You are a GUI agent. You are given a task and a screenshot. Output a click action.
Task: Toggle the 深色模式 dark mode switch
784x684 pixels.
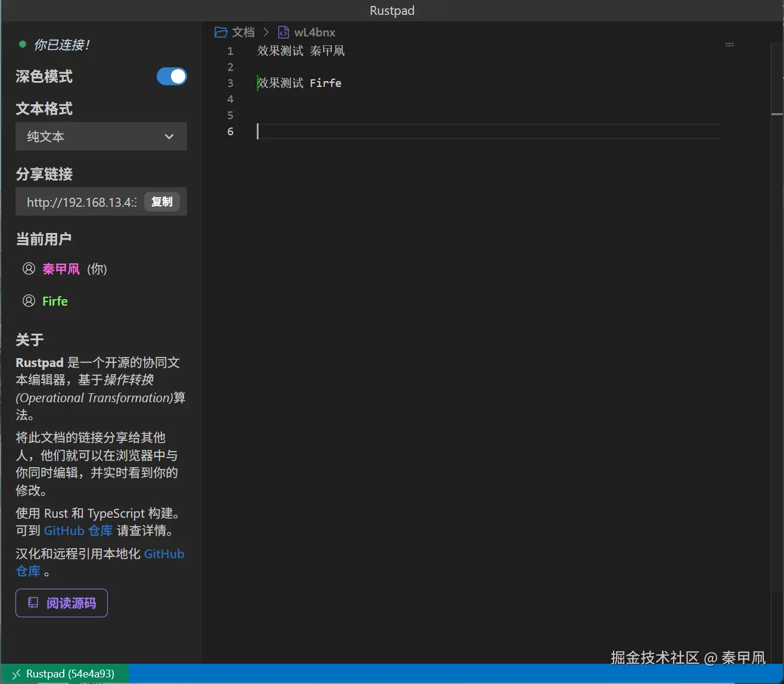coord(172,76)
